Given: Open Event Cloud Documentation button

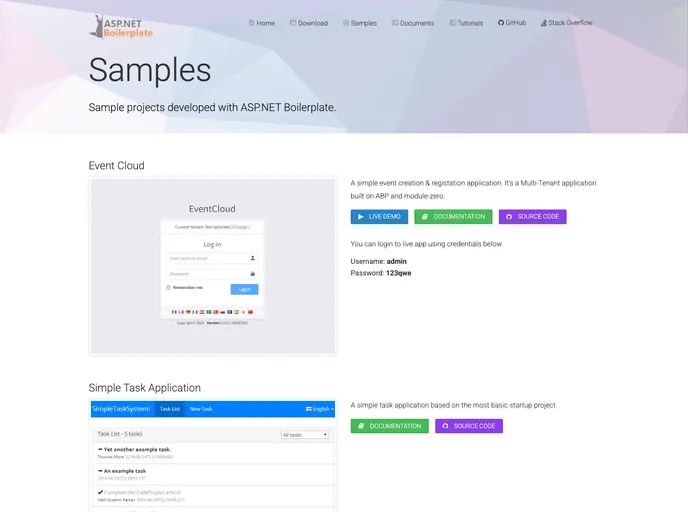Looking at the screenshot, I should click(x=453, y=217).
